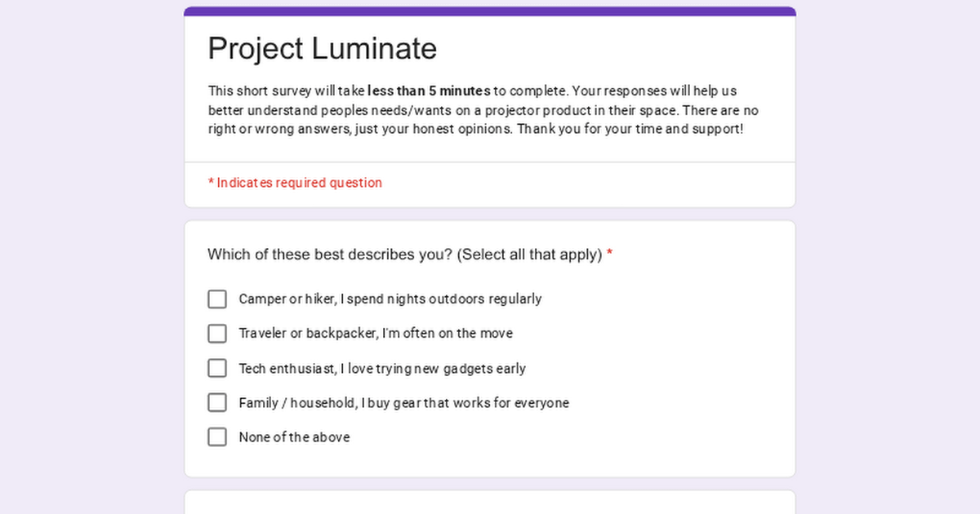Screen dimensions: 980x514
Task: Click the Project Luminate form title
Action: point(323,49)
